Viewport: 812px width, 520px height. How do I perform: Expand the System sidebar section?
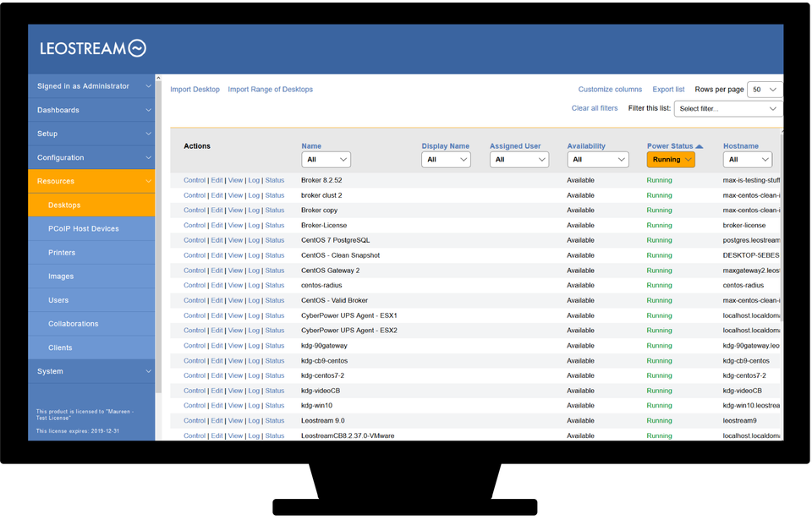(91, 370)
